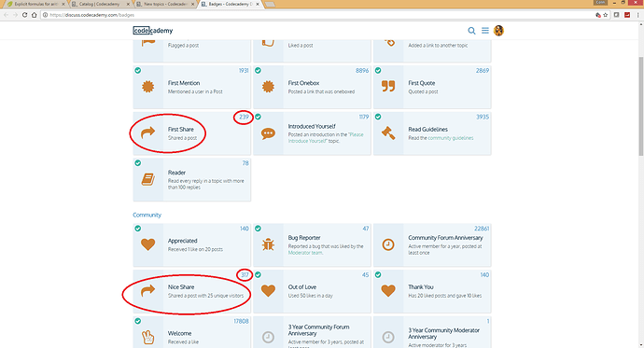
Task: Click the browser back arrow
Action: [6, 15]
